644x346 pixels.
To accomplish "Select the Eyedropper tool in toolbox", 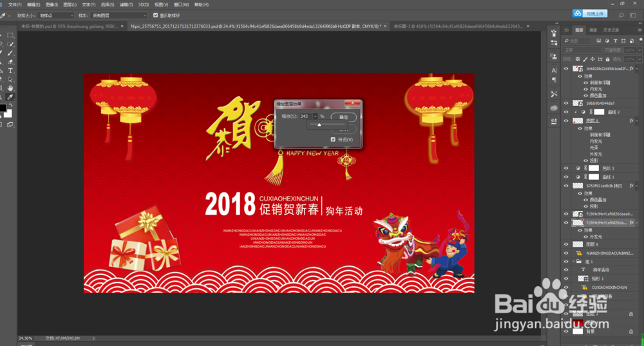I will (10, 97).
